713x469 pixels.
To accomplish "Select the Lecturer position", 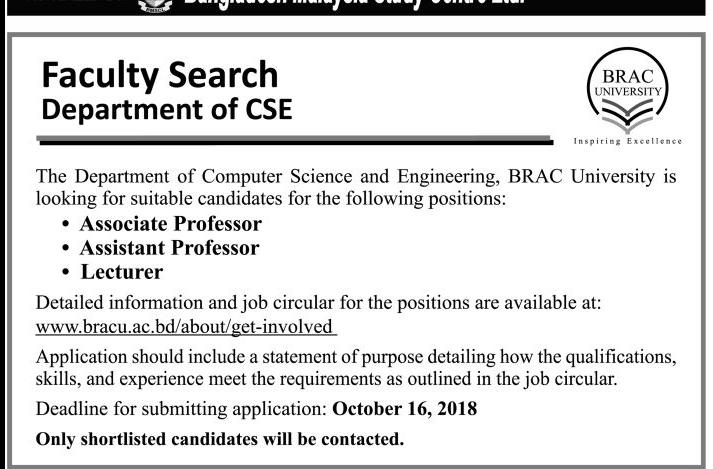I will 121,271.
